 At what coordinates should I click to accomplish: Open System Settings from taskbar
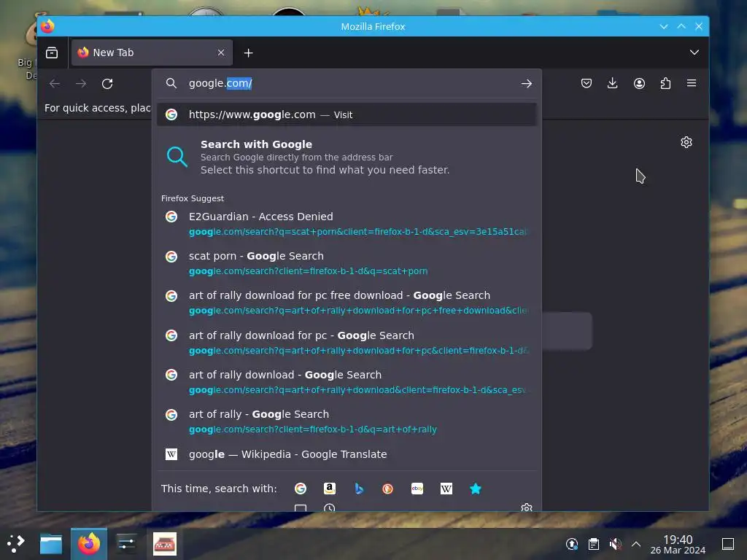coord(126,543)
